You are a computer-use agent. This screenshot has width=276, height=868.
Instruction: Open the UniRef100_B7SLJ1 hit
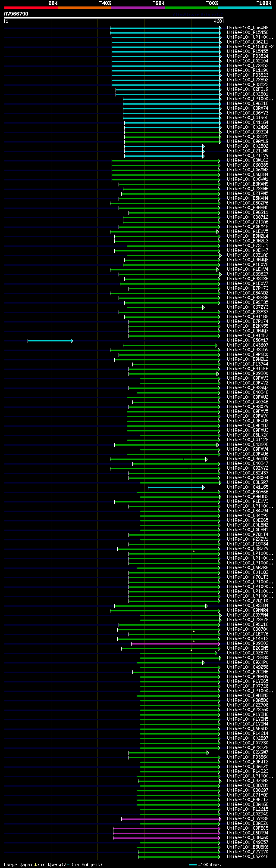pos(248,245)
